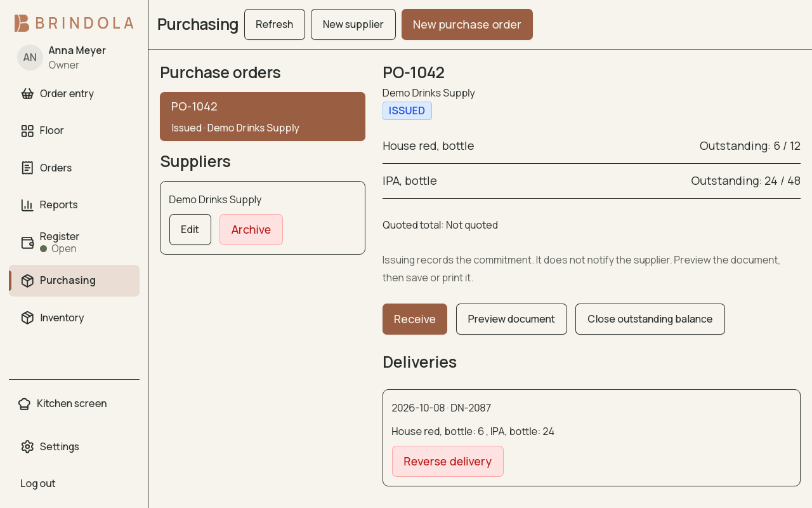The height and width of the screenshot is (508, 812).
Task: Reverse delivery DN-2087
Action: point(448,462)
